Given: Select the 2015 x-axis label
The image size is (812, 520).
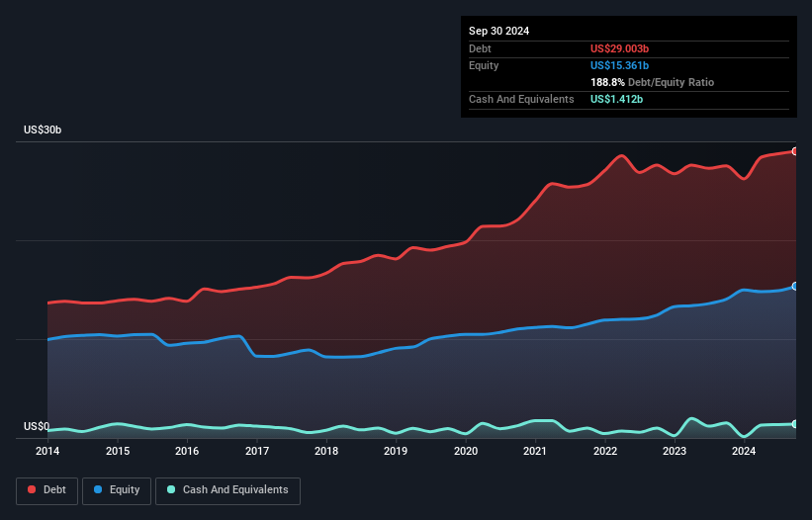Looking at the screenshot, I should (x=118, y=451).
